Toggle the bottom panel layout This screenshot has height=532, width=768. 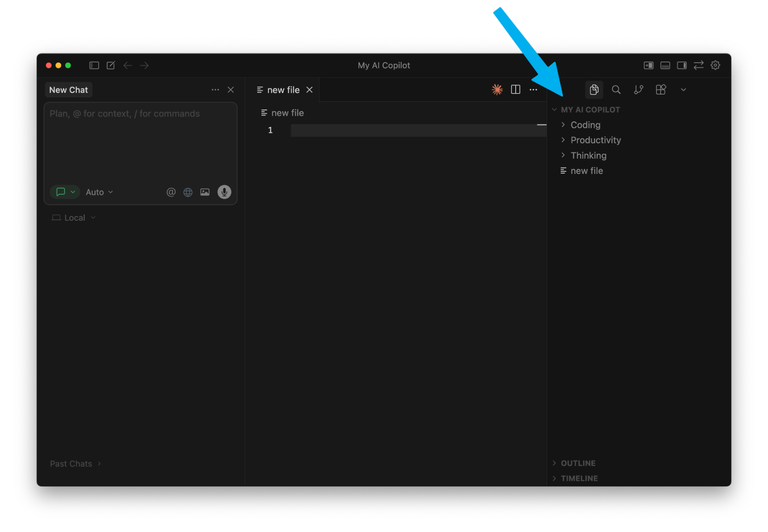pyautogui.click(x=665, y=65)
